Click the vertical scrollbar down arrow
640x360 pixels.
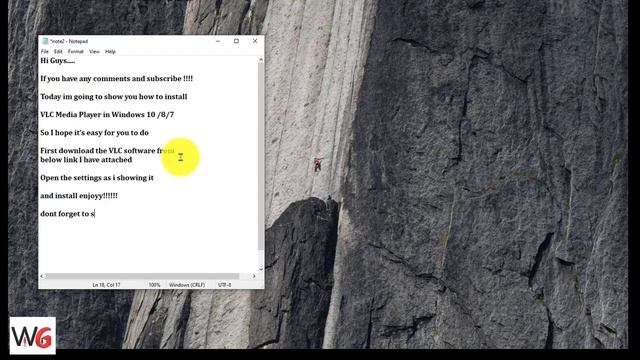pos(261,269)
